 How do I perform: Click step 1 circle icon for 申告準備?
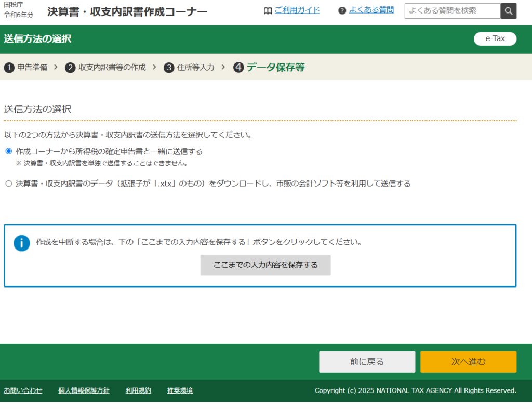(9, 68)
